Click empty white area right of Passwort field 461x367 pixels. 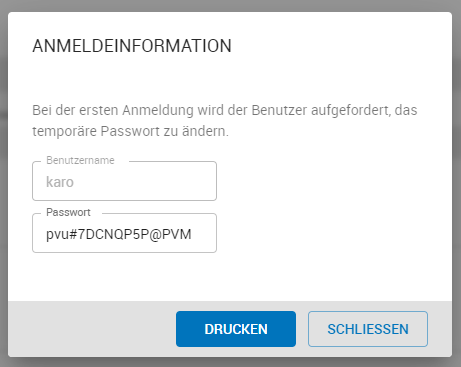pyautogui.click(x=333, y=233)
